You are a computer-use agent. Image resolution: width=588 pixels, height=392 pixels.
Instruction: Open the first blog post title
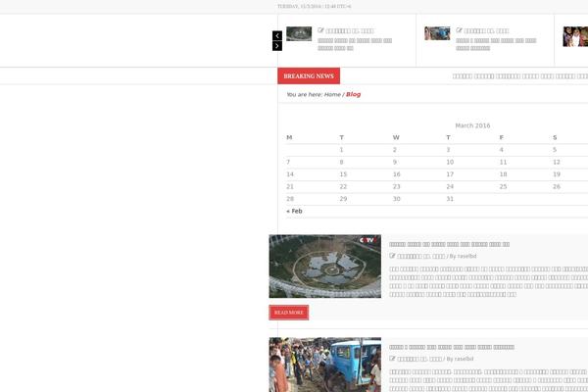tap(449, 244)
